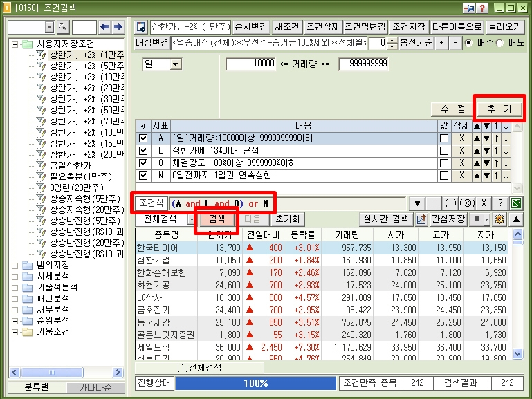Click the blue right arrow navigation icon
This screenshot has width=532, height=399.
pos(118,27)
